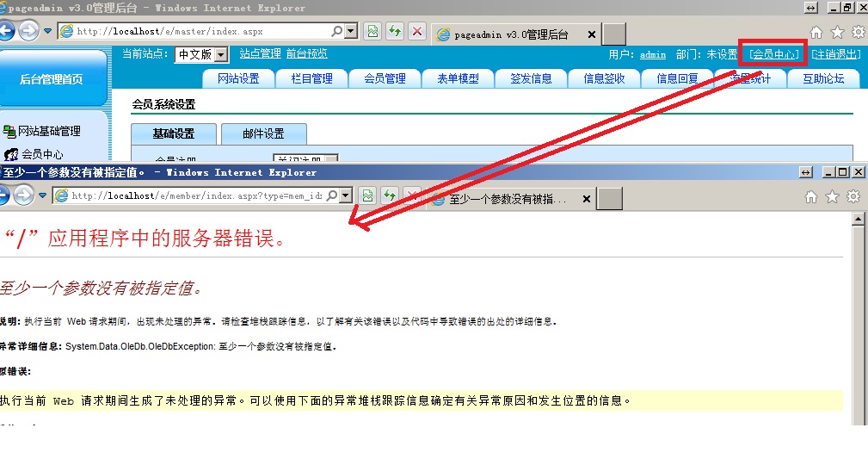Select 网站基础管理 in the left sidebar
Viewport: 868px width, 465px height.
(49, 131)
